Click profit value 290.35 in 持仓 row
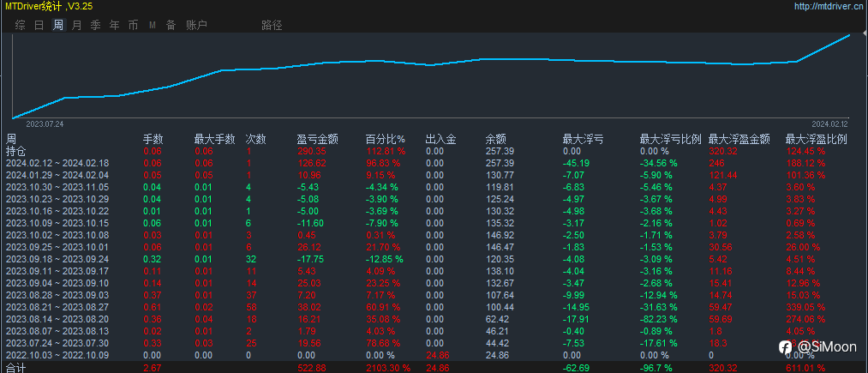 pyautogui.click(x=311, y=151)
